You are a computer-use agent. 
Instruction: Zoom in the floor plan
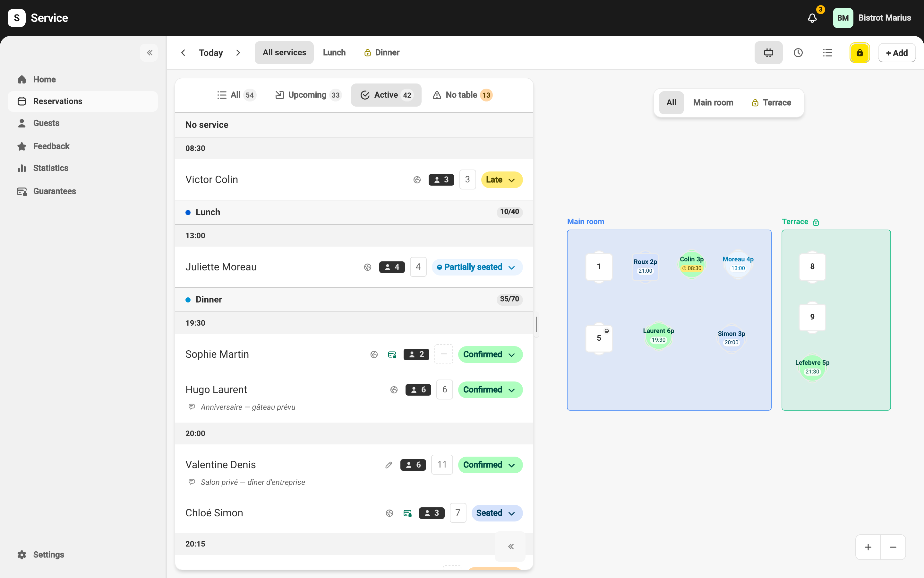click(x=868, y=547)
